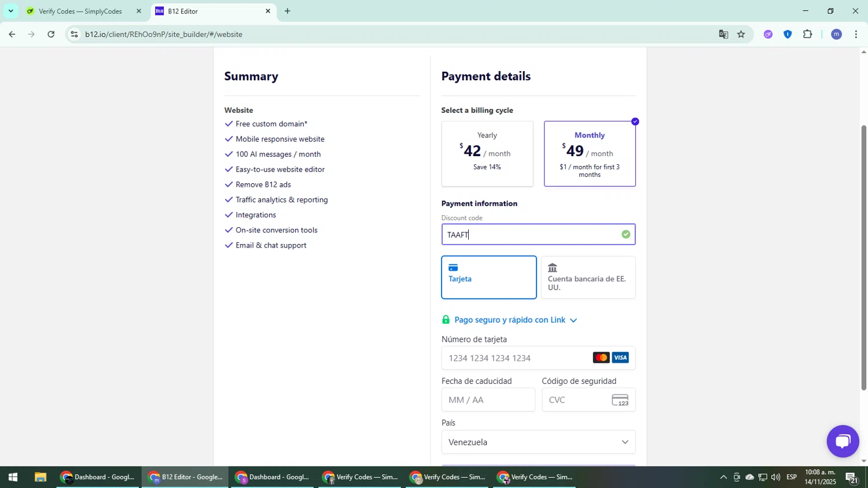Click the page vertical scrollbar
The image size is (868, 488).
point(864,257)
